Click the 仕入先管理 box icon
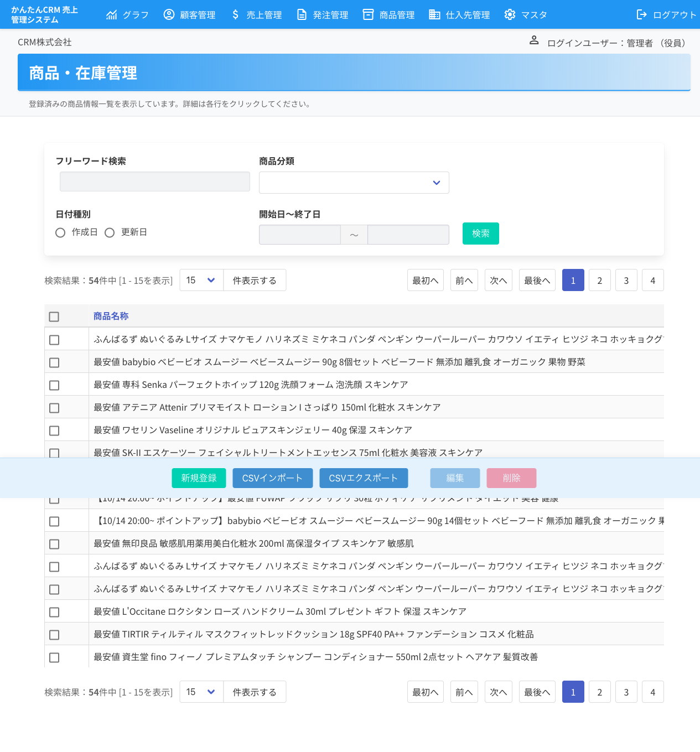 click(434, 14)
